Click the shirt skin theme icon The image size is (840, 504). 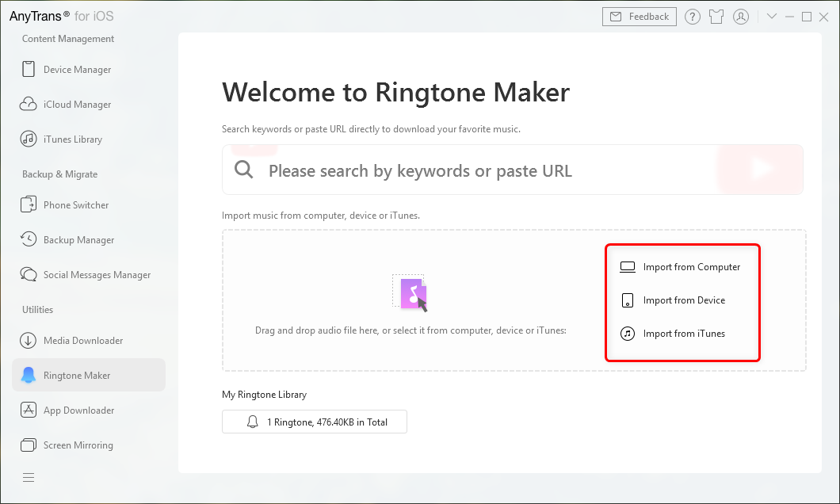(716, 17)
